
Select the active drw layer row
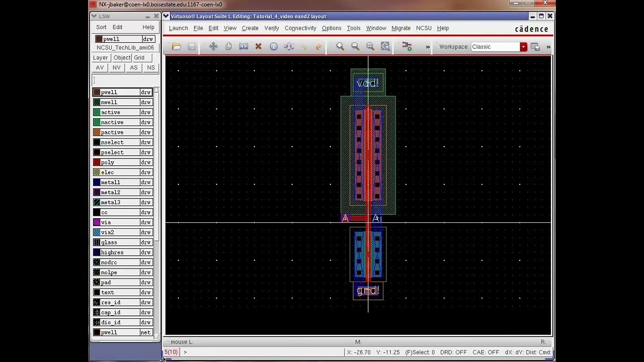pyautogui.click(x=123, y=112)
